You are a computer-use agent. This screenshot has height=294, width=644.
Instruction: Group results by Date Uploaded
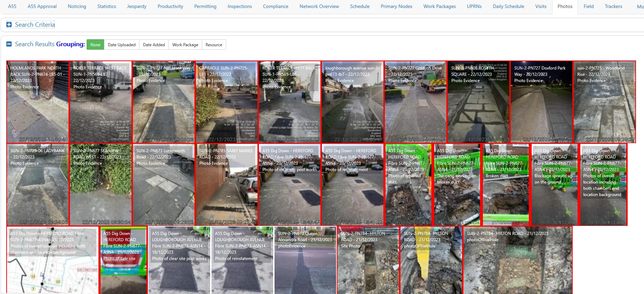(x=121, y=44)
